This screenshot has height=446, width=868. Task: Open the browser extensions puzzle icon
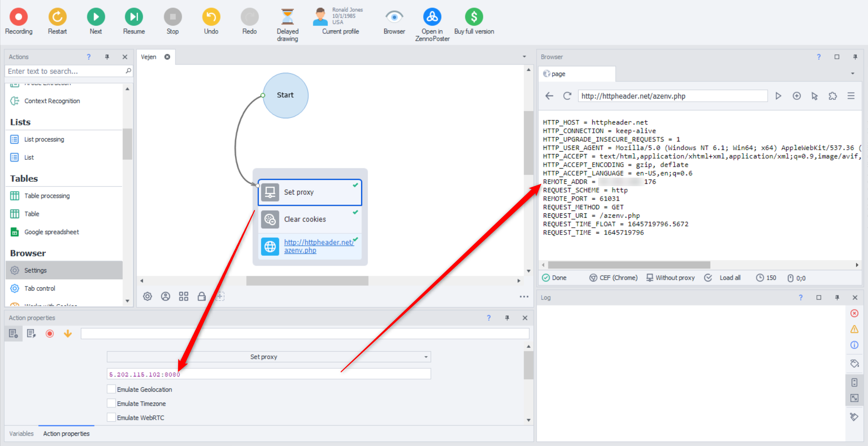click(x=833, y=96)
